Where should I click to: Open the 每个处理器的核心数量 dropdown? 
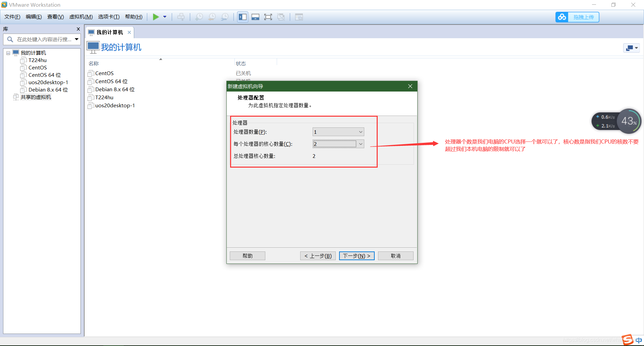[x=338, y=144]
